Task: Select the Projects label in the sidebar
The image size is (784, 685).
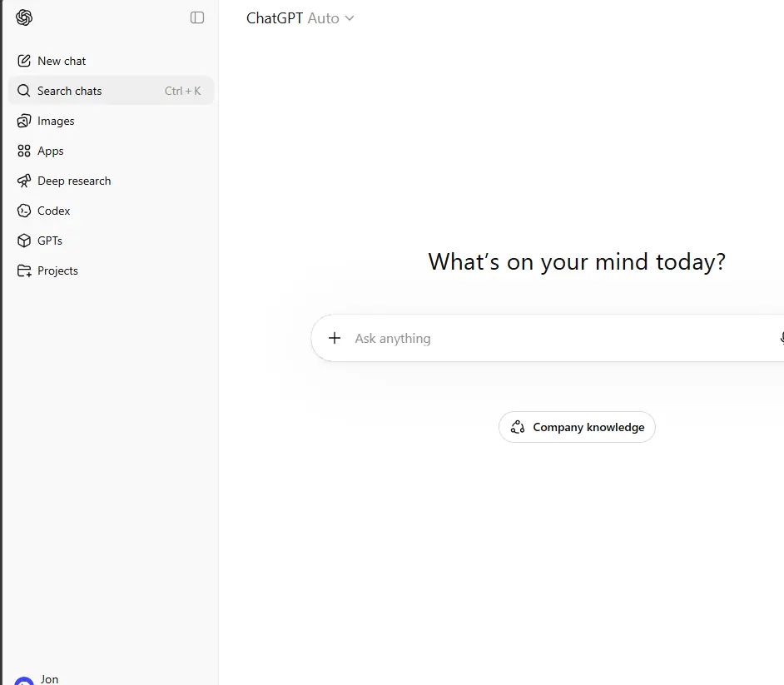Action: click(x=57, y=271)
